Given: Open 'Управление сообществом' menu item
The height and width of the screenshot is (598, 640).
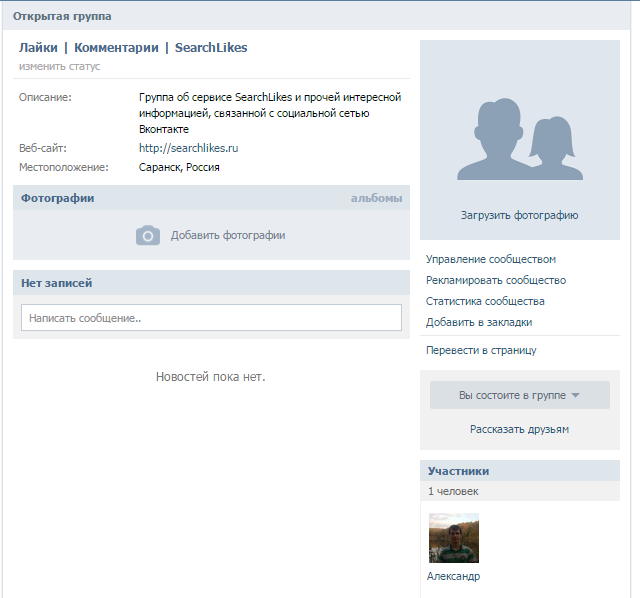Looking at the screenshot, I should click(x=491, y=259).
